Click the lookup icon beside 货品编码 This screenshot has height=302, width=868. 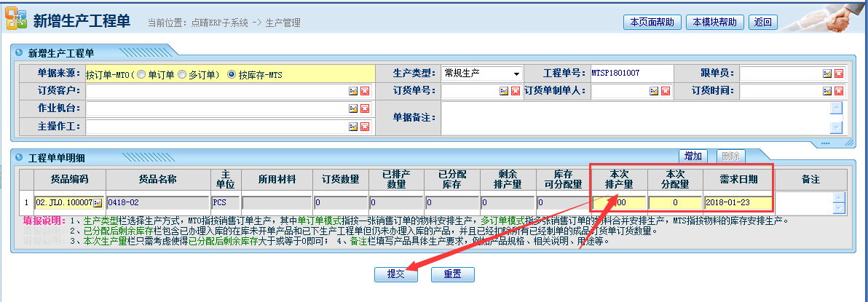click(98, 202)
